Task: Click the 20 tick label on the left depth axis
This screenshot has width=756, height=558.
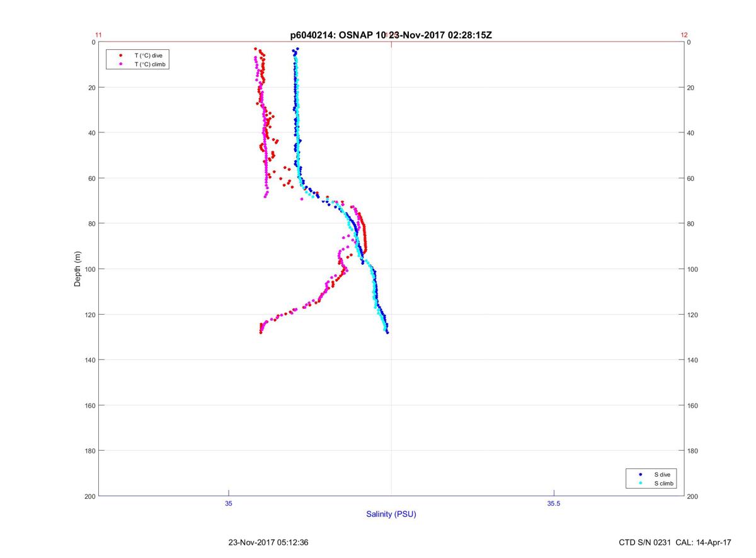Action: [91, 88]
